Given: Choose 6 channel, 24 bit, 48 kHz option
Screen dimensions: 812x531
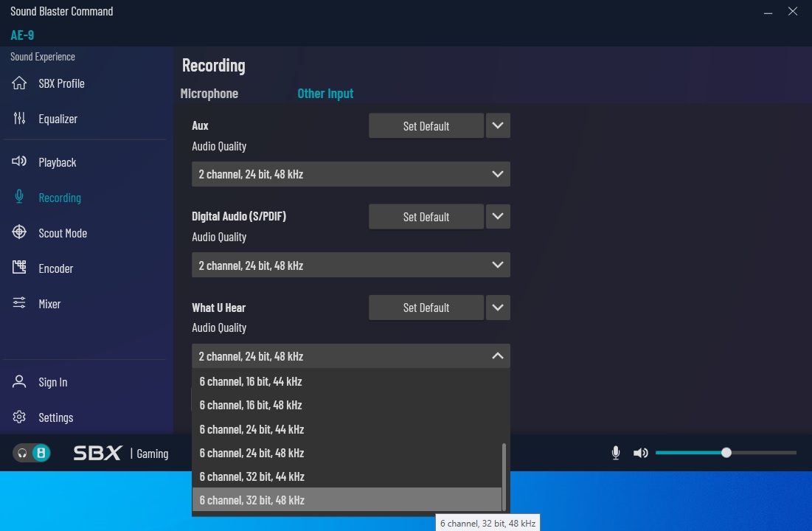Looking at the screenshot, I should click(251, 453).
